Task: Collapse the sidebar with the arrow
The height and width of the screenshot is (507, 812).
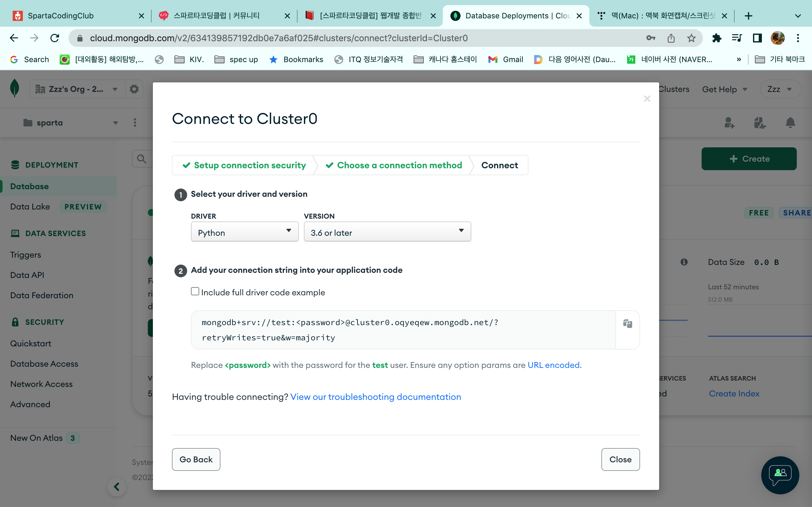Action: (x=116, y=486)
